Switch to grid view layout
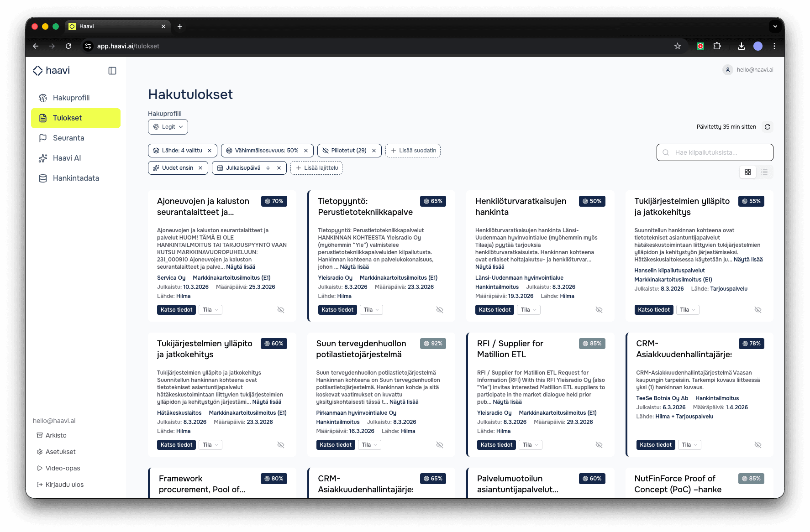 click(x=748, y=172)
